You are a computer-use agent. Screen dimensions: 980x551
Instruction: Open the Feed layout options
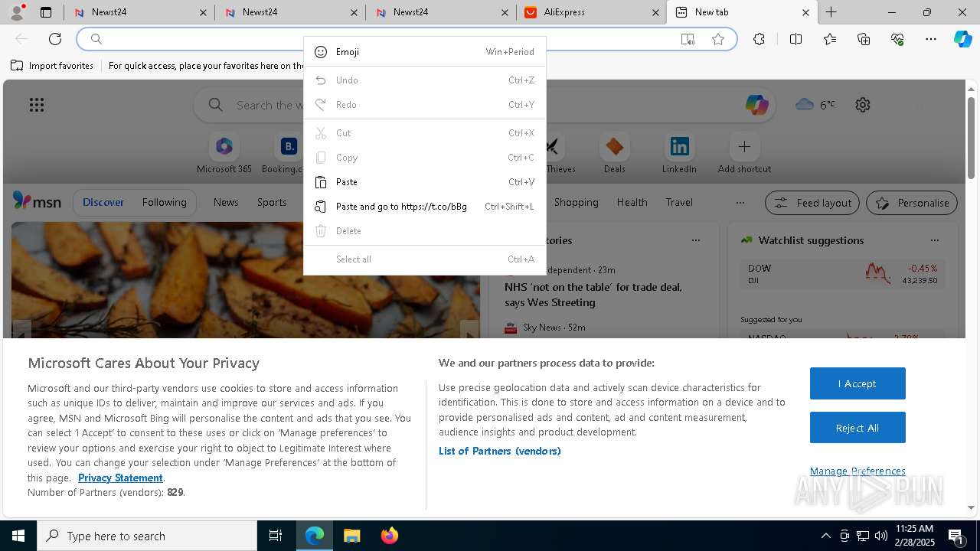[x=812, y=203]
